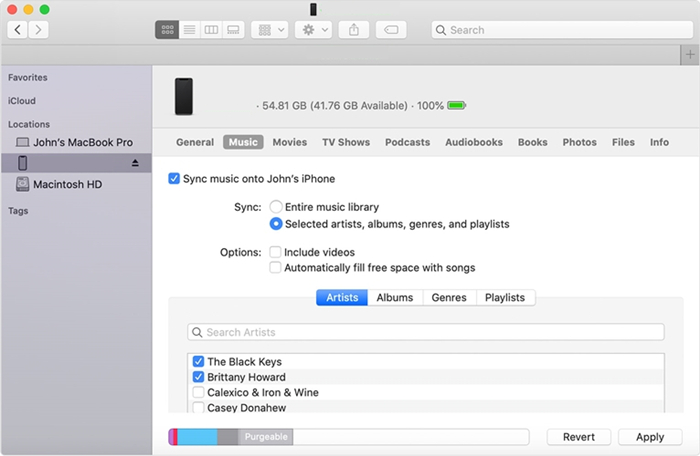Screen dimensions: 700x456
Task: Switch to Albums segment
Action: coord(395,297)
